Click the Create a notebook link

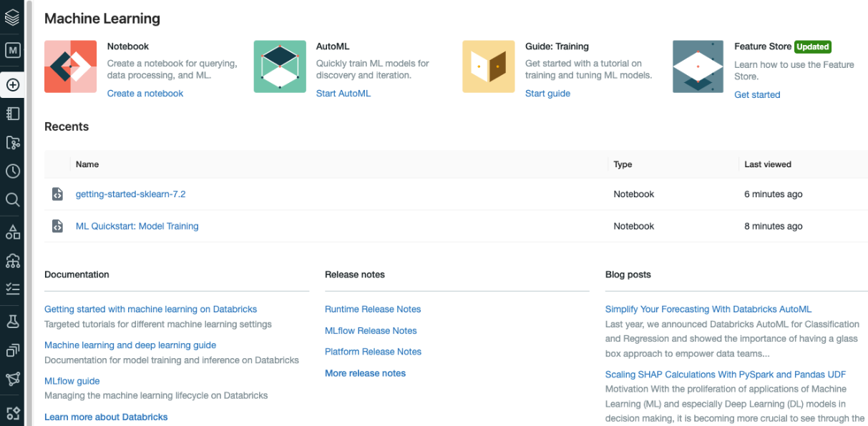click(x=145, y=94)
